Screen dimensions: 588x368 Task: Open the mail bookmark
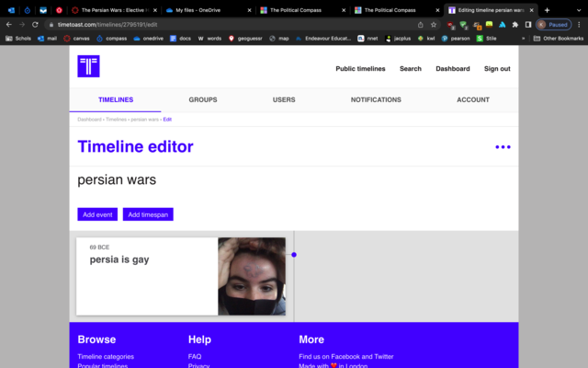47,39
